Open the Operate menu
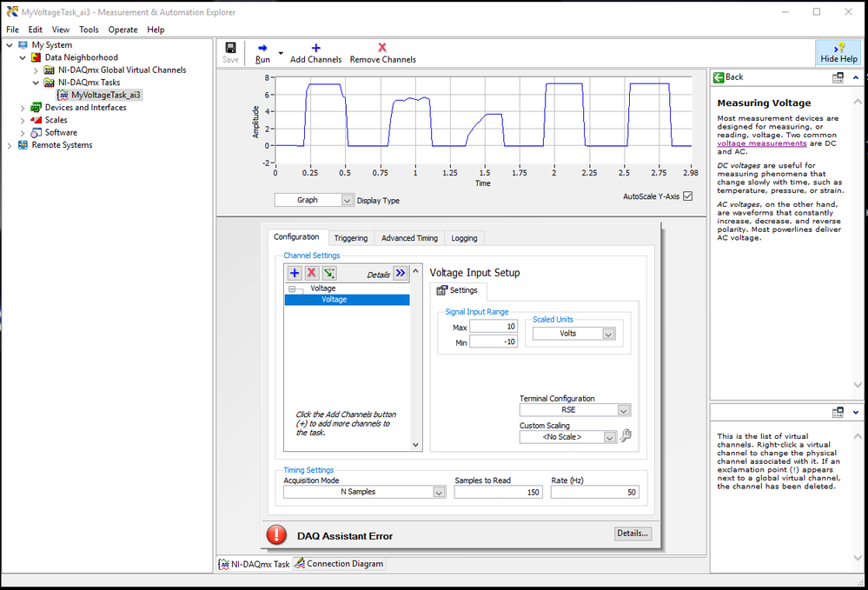Image resolution: width=868 pixels, height=590 pixels. [123, 30]
